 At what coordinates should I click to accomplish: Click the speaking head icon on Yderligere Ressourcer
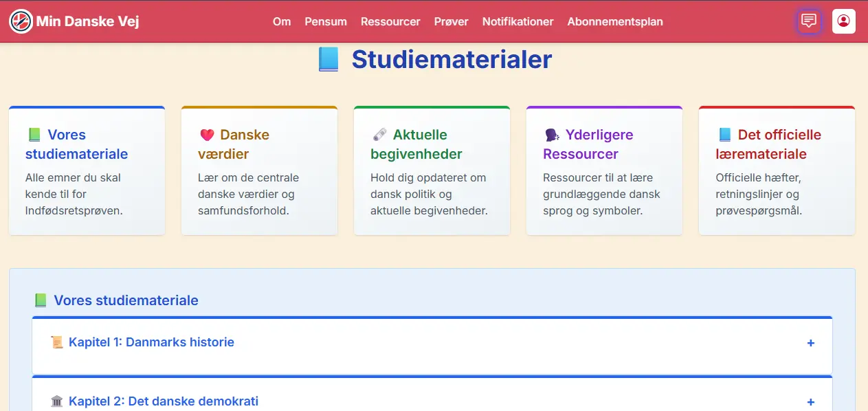pos(552,135)
